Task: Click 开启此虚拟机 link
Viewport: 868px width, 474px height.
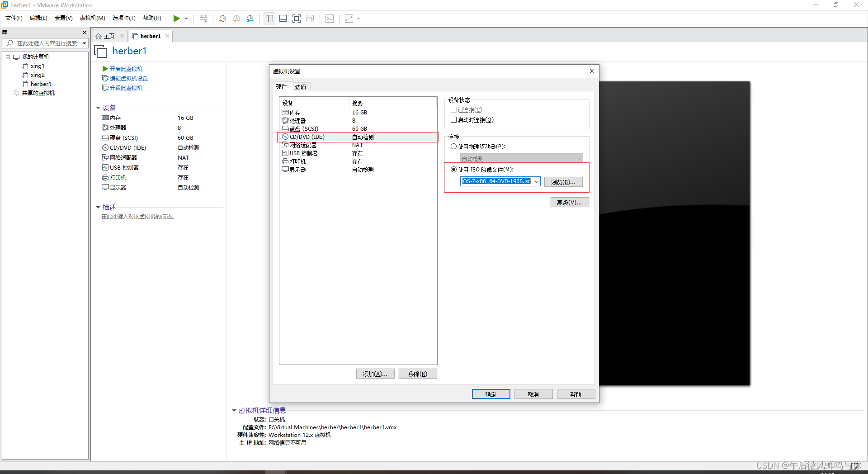Action: [x=126, y=69]
